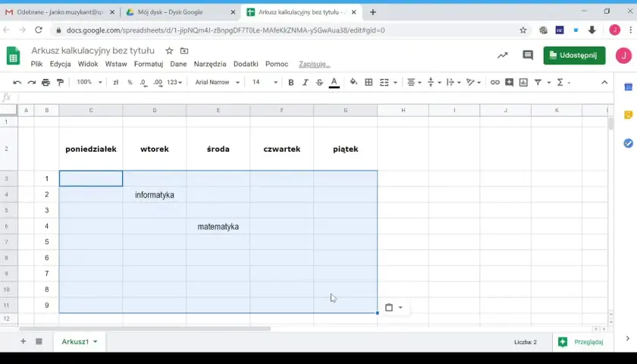The height and width of the screenshot is (364, 637).
Task: Format as percent button
Action: click(130, 83)
